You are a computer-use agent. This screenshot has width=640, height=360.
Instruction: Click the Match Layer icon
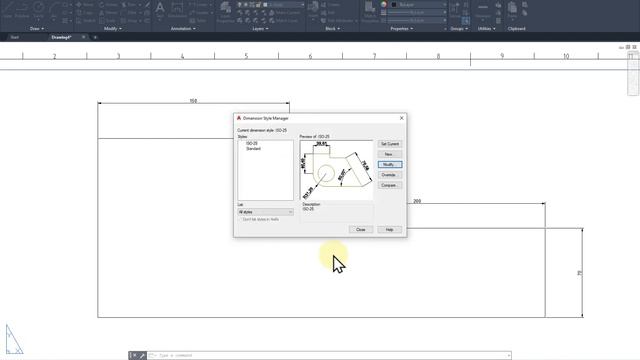[x=284, y=20]
